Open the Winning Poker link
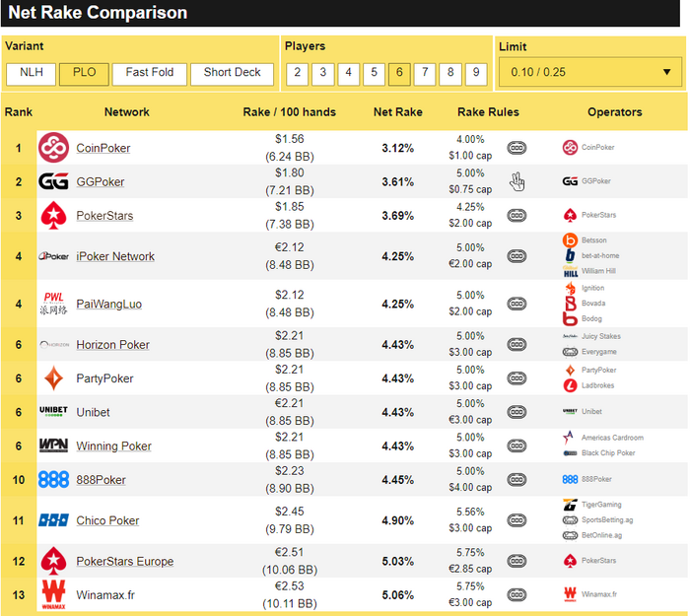The width and height of the screenshot is (690, 616). tap(114, 446)
